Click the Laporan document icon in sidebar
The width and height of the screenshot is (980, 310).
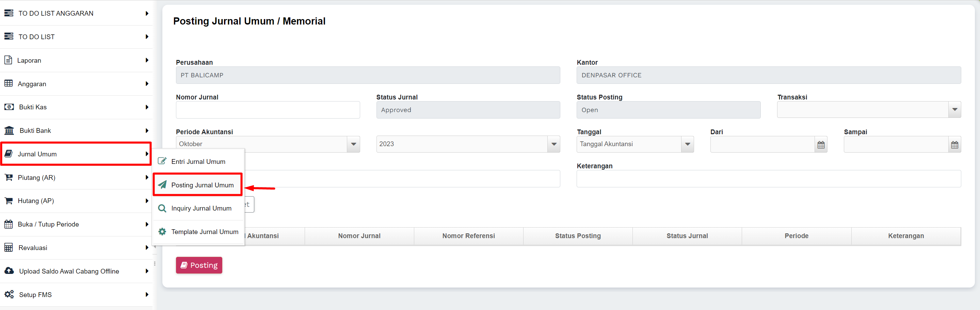pos(9,60)
